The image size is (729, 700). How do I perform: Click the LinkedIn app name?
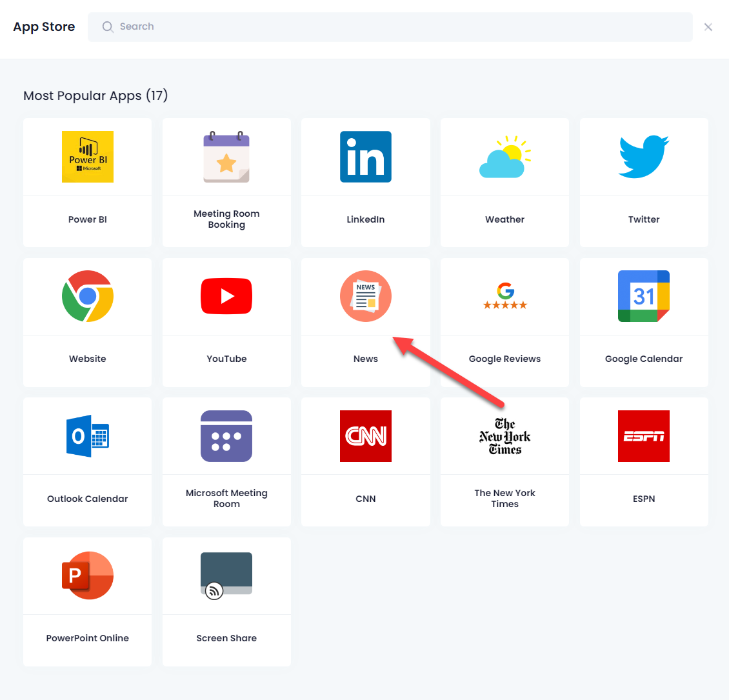coord(365,219)
